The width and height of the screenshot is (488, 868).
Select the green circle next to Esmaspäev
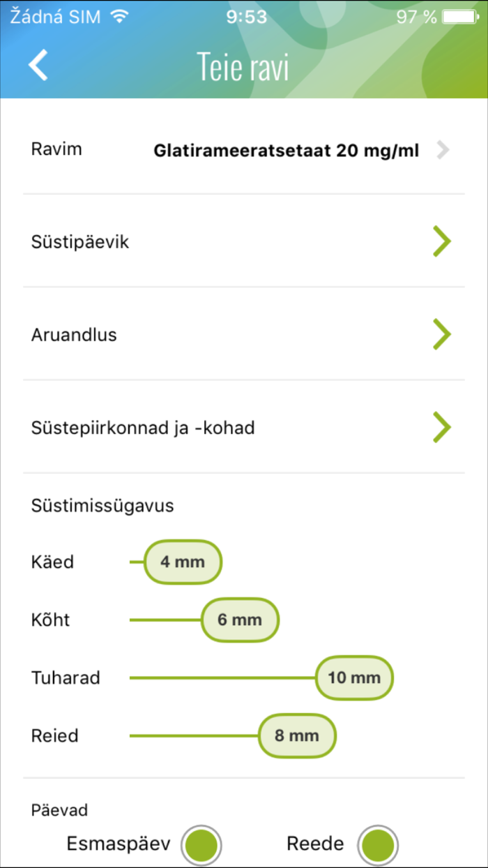(202, 844)
